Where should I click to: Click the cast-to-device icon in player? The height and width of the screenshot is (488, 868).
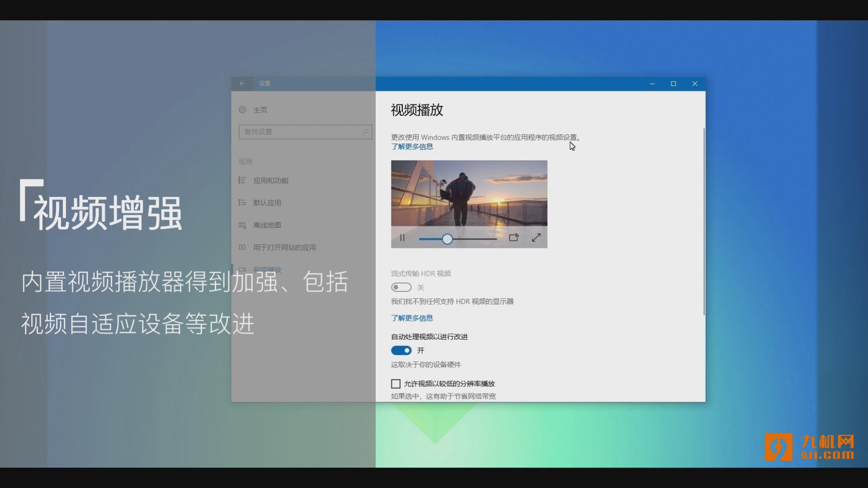coord(514,238)
